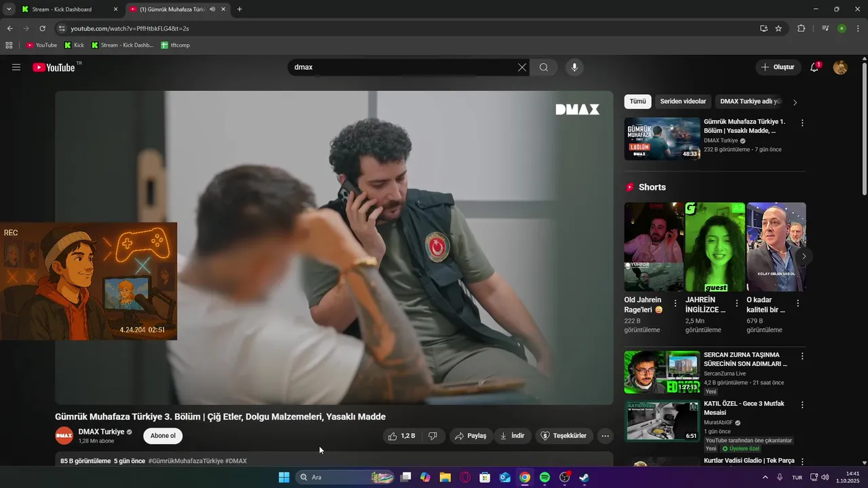Open options for O kadar kaliteli short

coord(797,304)
